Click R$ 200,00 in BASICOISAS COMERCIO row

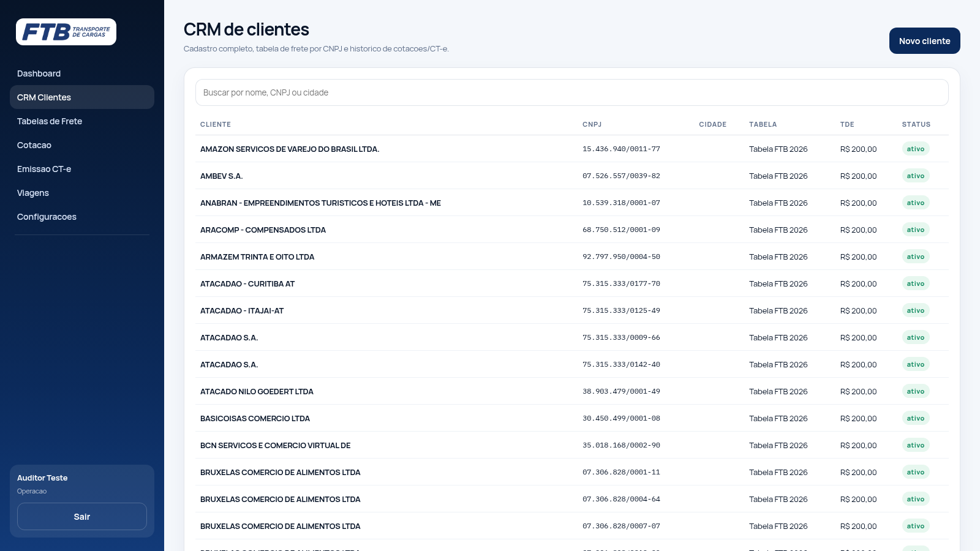(x=859, y=418)
